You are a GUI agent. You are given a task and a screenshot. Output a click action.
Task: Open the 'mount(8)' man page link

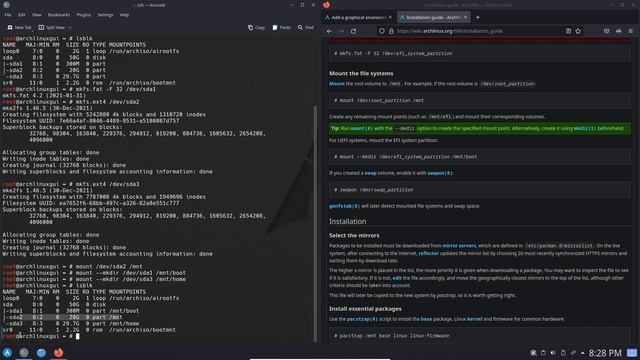pyautogui.click(x=362, y=128)
